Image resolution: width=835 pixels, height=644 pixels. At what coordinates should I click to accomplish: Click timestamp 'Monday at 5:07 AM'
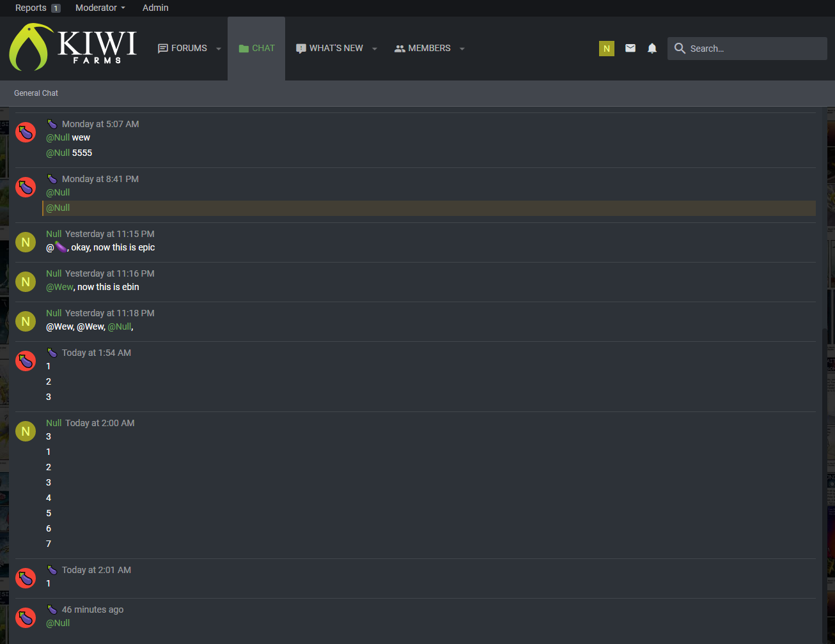point(100,124)
